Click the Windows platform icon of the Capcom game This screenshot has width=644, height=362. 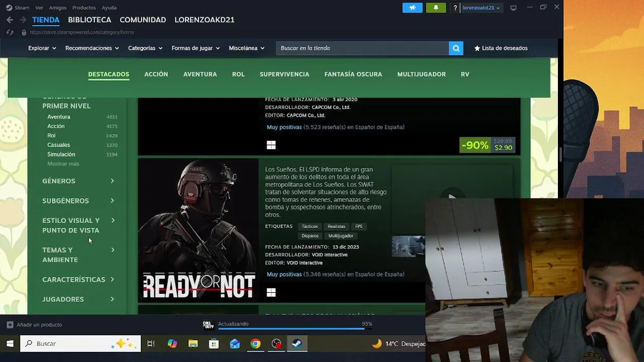click(271, 145)
